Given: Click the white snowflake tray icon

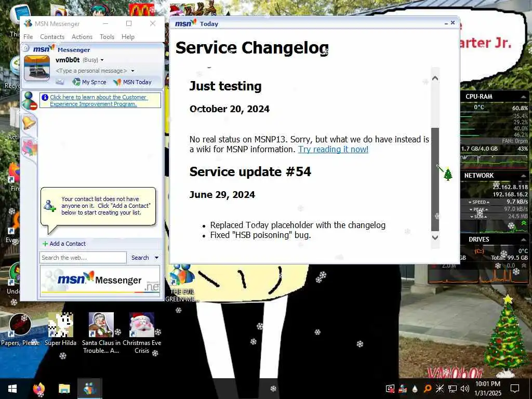Looking at the screenshot, I should [440, 389].
